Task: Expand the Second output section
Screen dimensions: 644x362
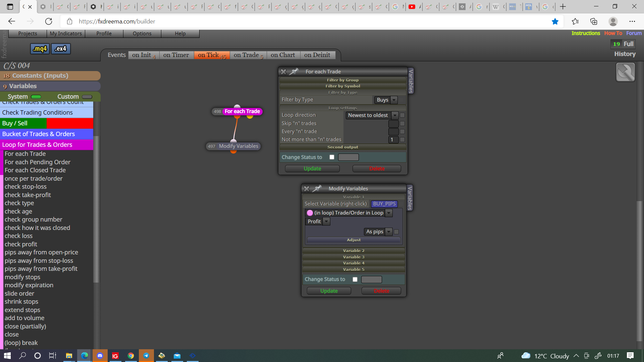Action: (x=343, y=147)
